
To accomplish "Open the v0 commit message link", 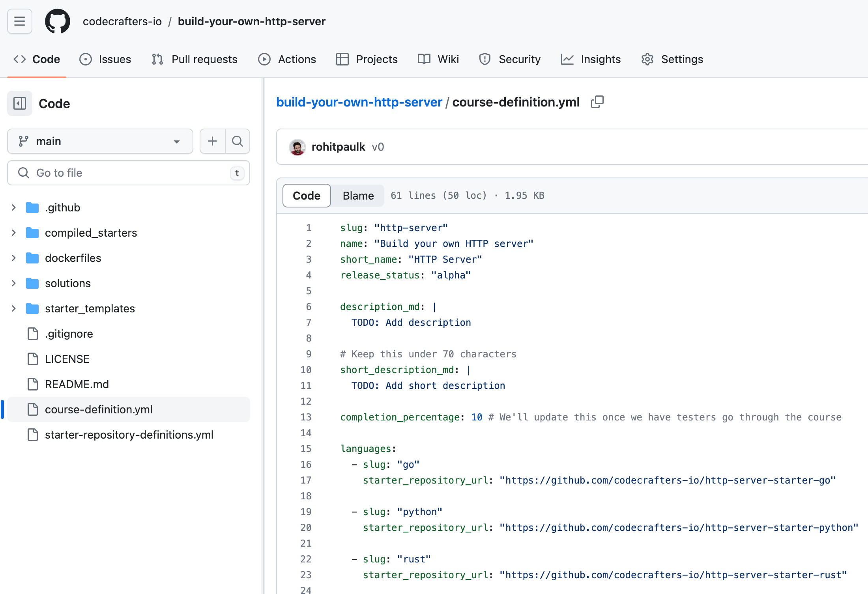I will coord(378,147).
